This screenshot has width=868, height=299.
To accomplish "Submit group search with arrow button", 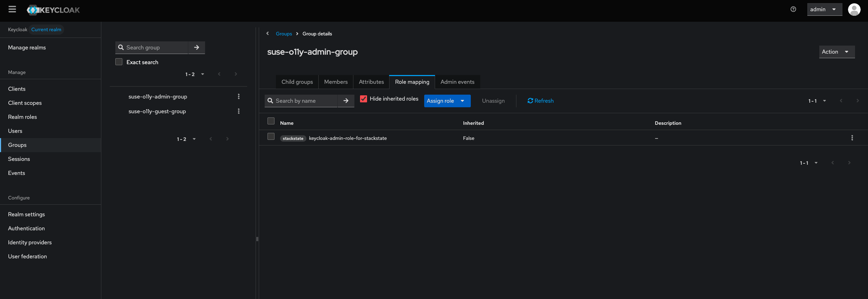I will tap(197, 47).
